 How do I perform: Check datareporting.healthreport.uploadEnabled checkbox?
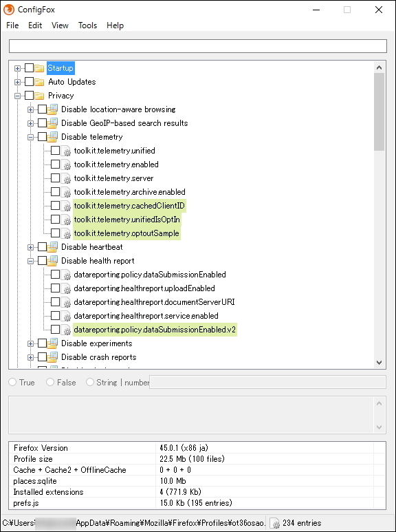pyautogui.click(x=55, y=288)
